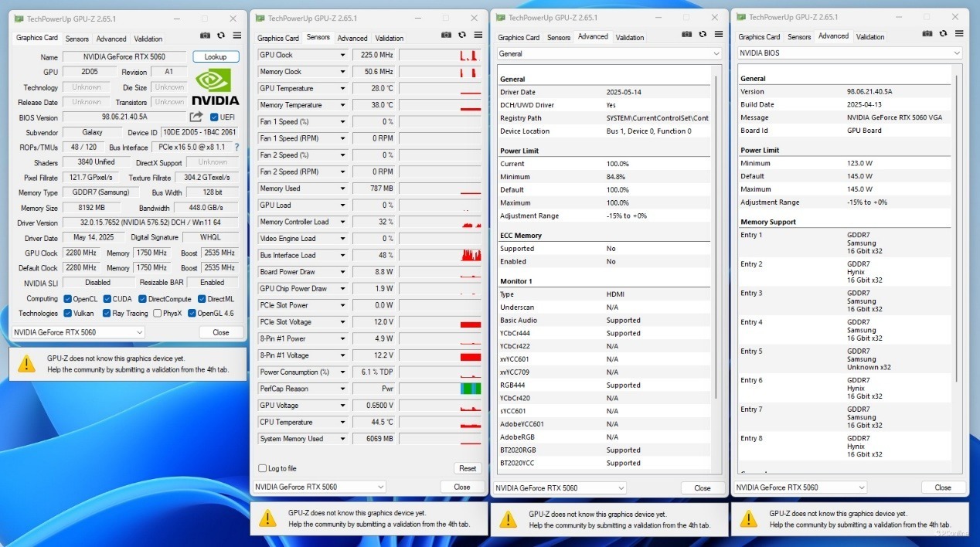Click the Driver Version field value

click(x=151, y=223)
